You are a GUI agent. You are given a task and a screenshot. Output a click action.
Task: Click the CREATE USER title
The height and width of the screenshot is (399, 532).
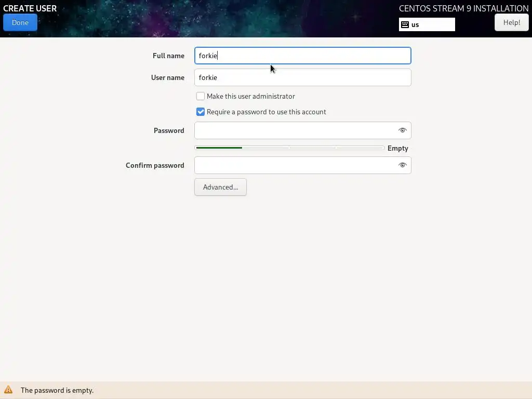30,8
